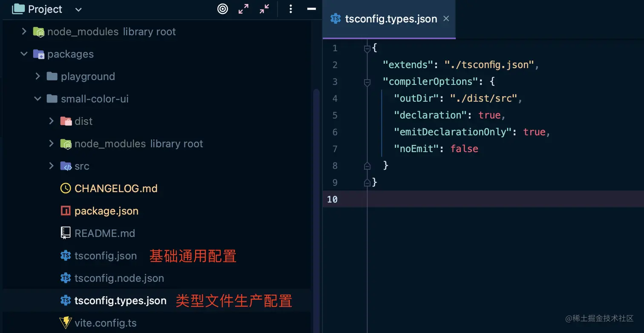Click the top node_modules folder icon

39,32
